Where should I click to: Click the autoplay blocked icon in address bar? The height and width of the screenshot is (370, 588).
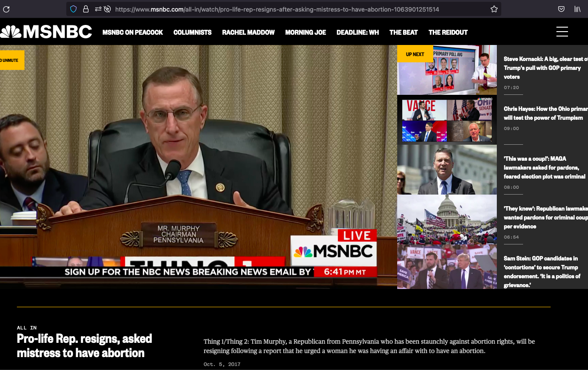(x=107, y=9)
